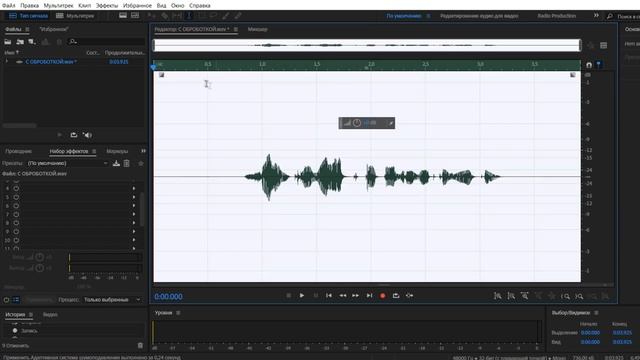Open the effect slot 10 arrow menu
640x360 pixels.
click(134, 240)
